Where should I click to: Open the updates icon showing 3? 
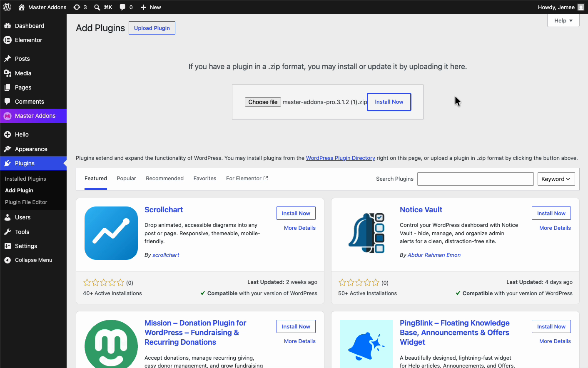click(77, 7)
